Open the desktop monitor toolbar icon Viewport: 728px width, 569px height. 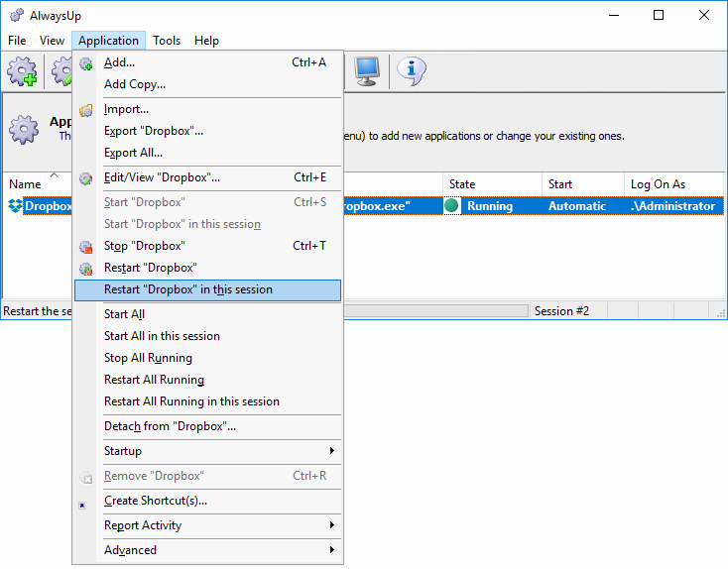[367, 71]
